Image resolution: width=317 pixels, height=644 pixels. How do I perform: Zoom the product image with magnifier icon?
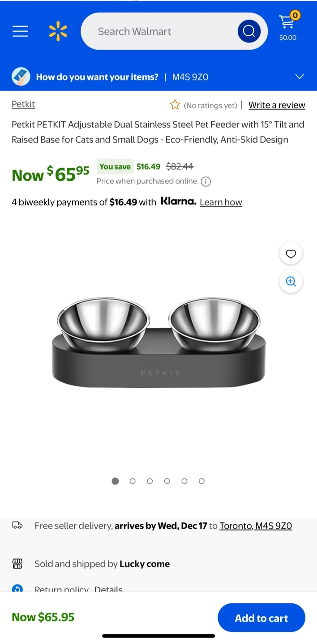tap(291, 282)
